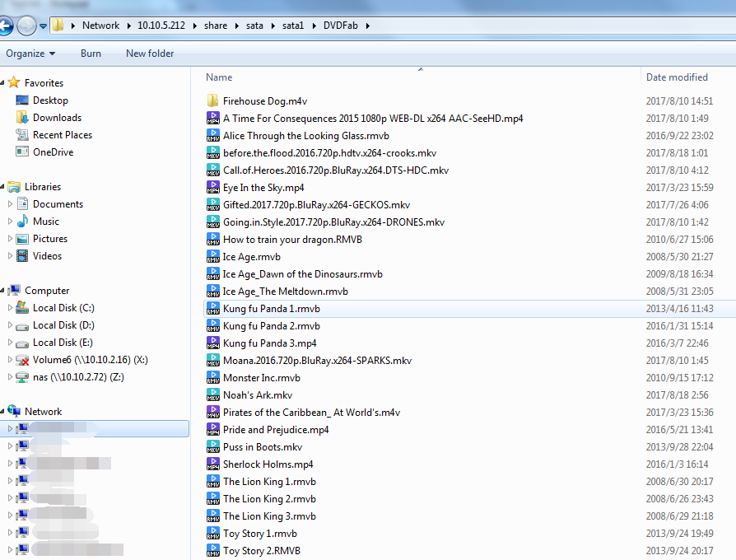Click the Local Disk (C:) drive icon
This screenshot has height=560, width=736.
click(x=22, y=308)
